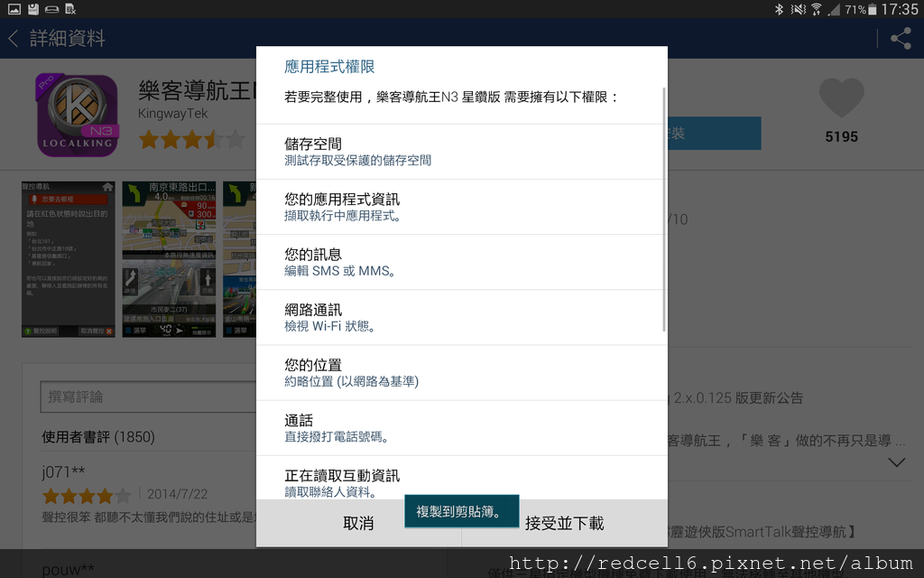Tap the SD card notification icon
Viewport: 924px width, 578px height.
point(33,9)
